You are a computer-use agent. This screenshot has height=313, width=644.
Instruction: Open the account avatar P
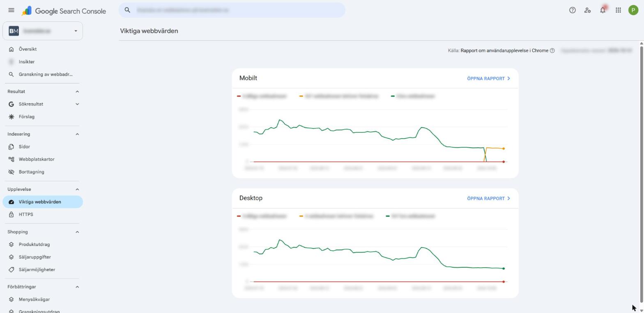coord(633,10)
